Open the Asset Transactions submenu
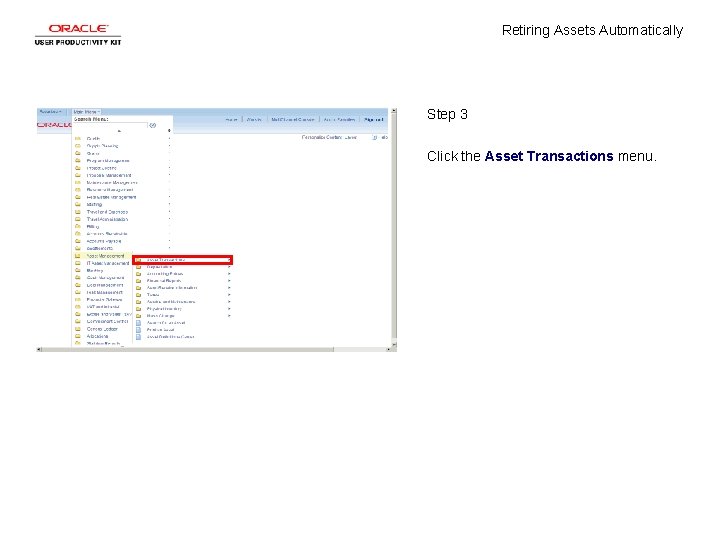Image resolution: width=720 pixels, height=540 pixels. [x=183, y=260]
